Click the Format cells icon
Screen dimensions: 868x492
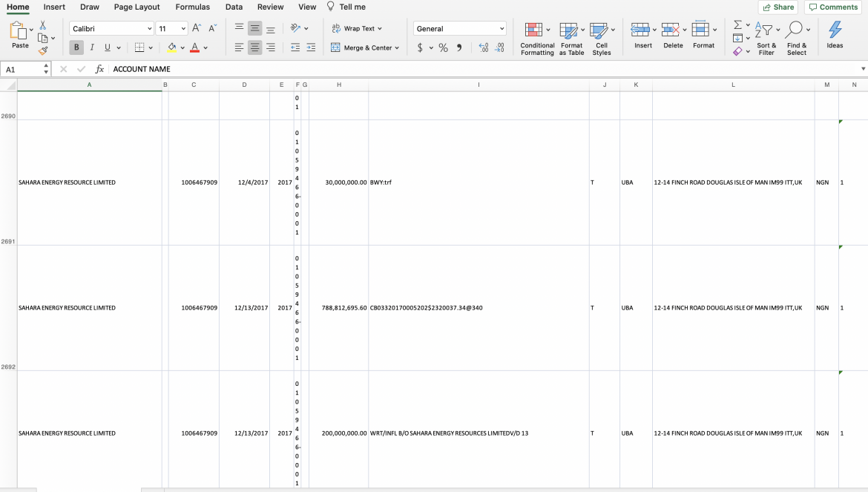[700, 30]
